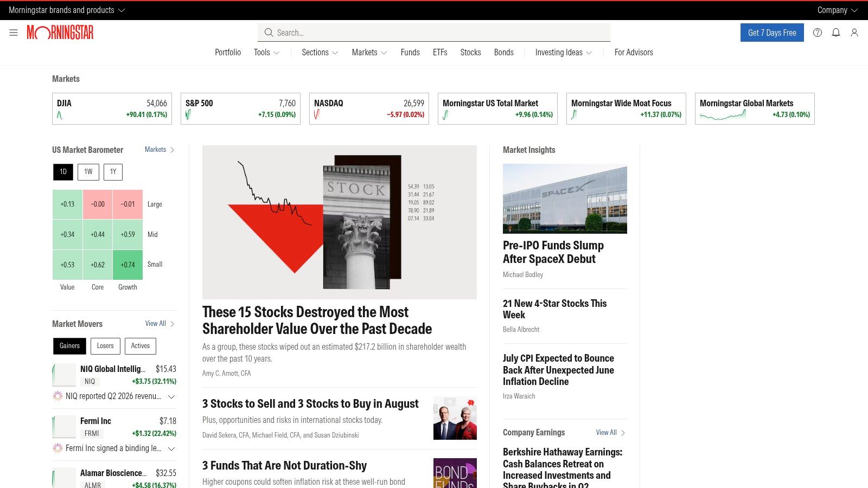Screen dimensions: 868x488
Task: Open the SpaceX building thumbnail
Action: click(565, 199)
